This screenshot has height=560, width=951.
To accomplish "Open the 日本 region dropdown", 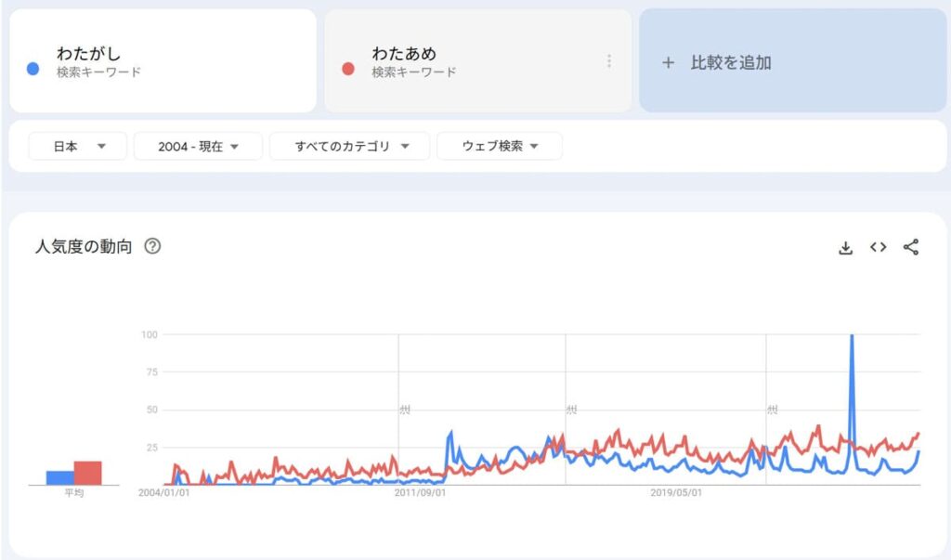I will coord(78,146).
